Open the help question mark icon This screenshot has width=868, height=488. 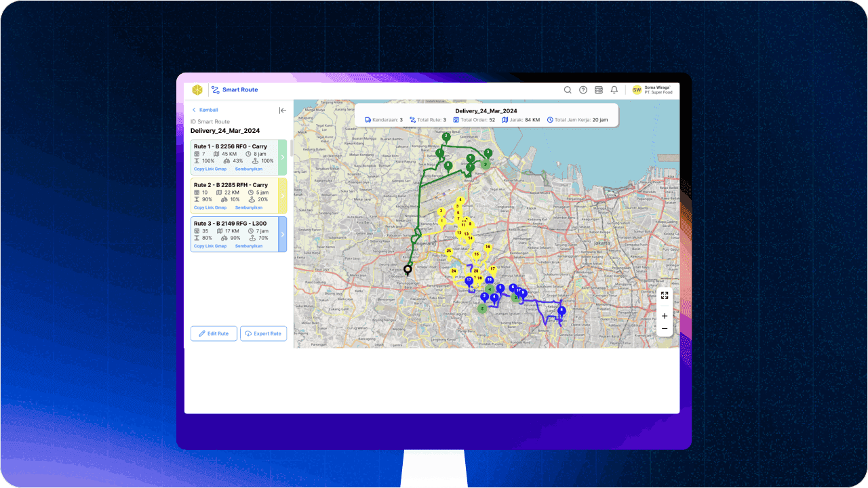pyautogui.click(x=583, y=89)
